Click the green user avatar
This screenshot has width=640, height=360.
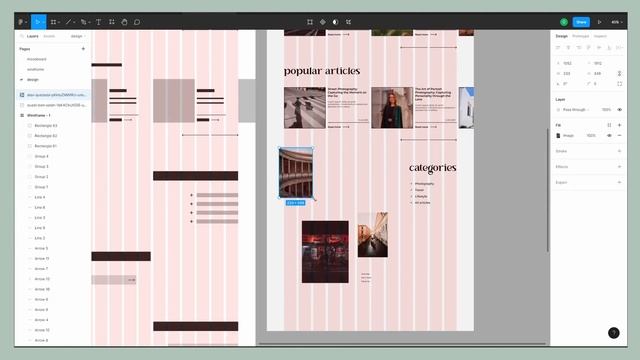564,22
